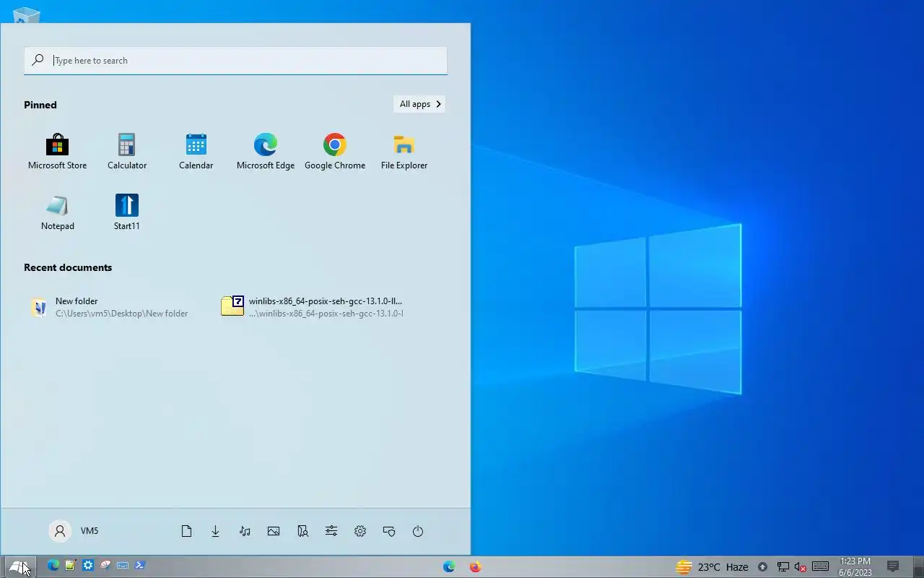Open the VM5 user account menu
Screen dimensions: 924x578
[x=74, y=531]
